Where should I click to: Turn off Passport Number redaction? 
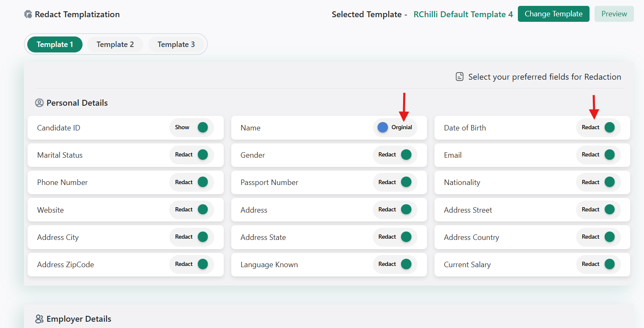(395, 182)
